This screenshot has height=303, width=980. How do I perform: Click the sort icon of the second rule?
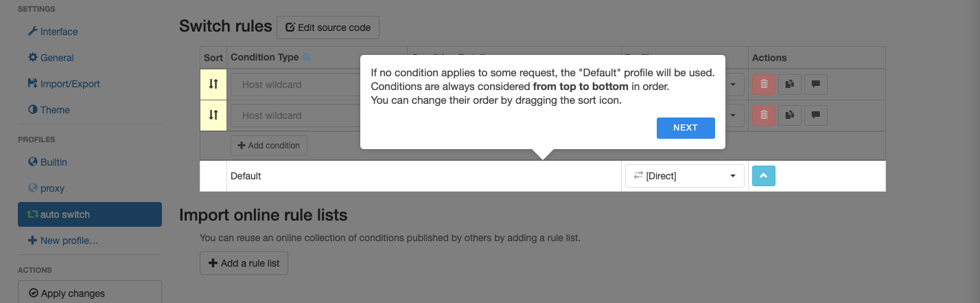click(x=213, y=115)
